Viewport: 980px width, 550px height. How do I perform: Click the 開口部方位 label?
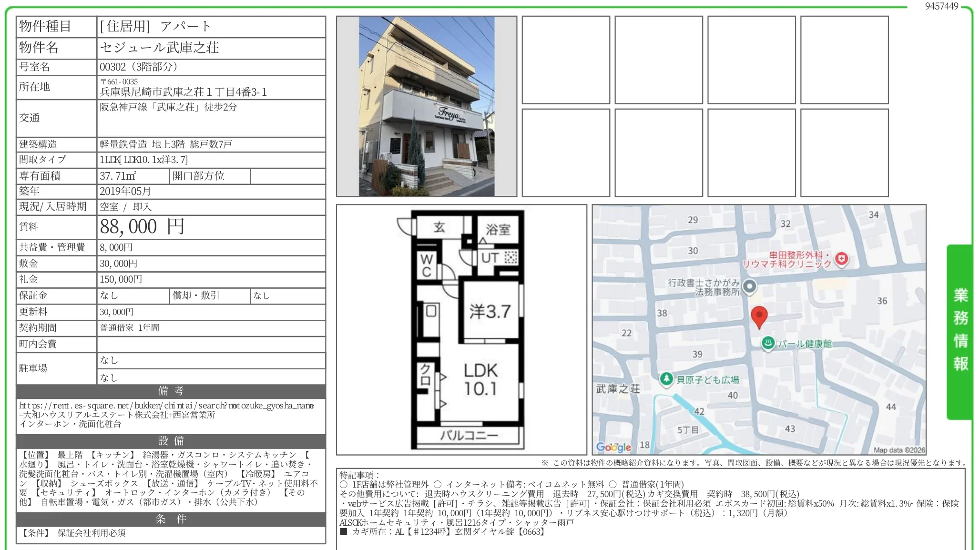point(198,176)
